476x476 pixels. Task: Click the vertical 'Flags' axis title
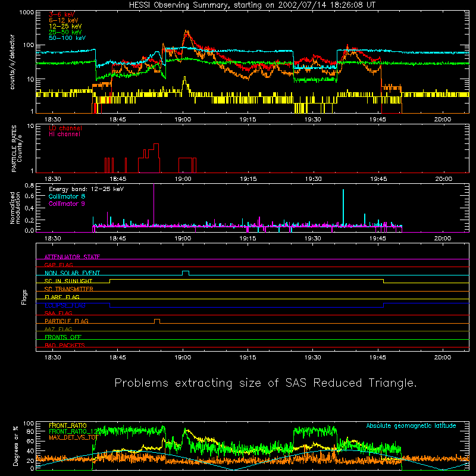(24, 297)
